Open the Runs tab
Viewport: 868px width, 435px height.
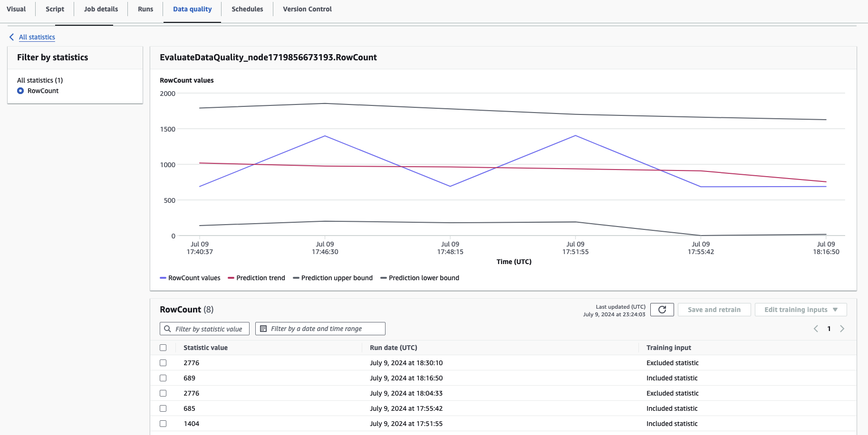(145, 9)
